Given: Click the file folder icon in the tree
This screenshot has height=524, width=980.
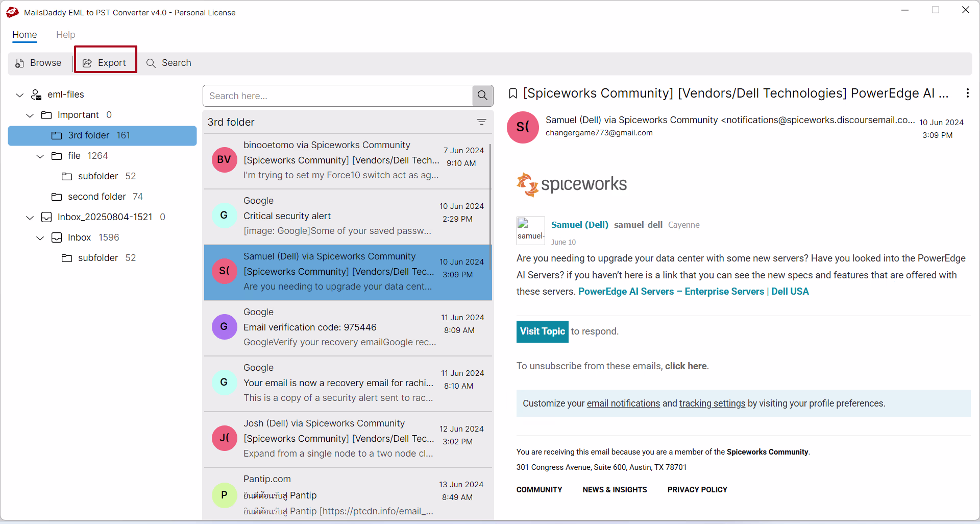Looking at the screenshot, I should coord(57,156).
